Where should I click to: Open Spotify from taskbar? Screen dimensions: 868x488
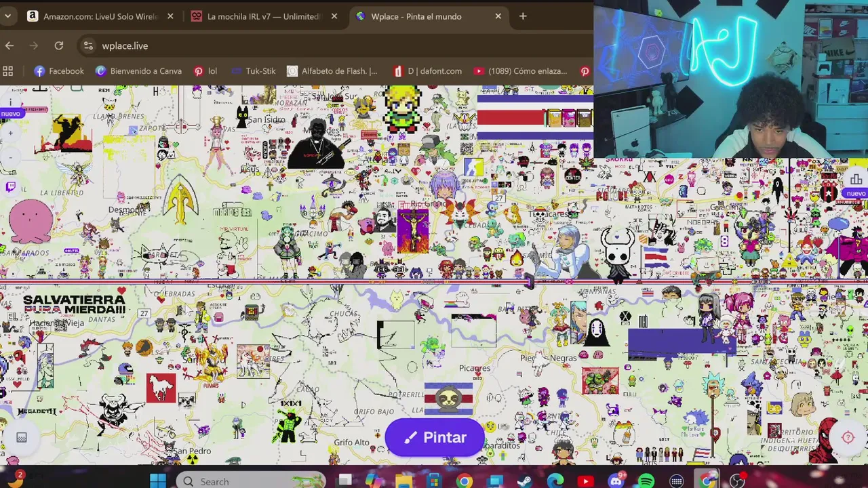coord(646,481)
